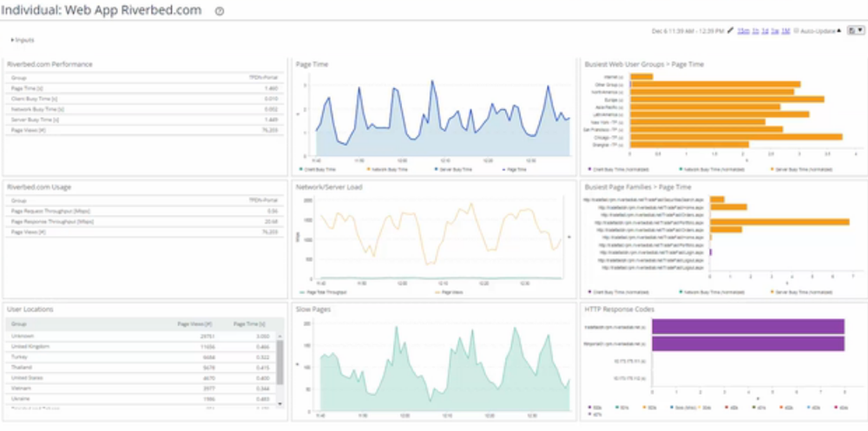Sort by Page Time column in User Locations
The width and height of the screenshot is (868, 431).
click(x=248, y=324)
